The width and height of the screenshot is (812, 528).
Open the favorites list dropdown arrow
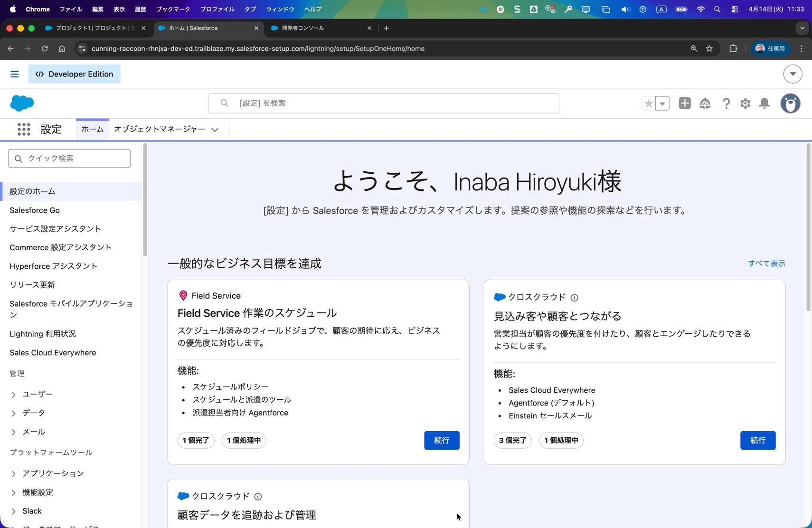[662, 104]
